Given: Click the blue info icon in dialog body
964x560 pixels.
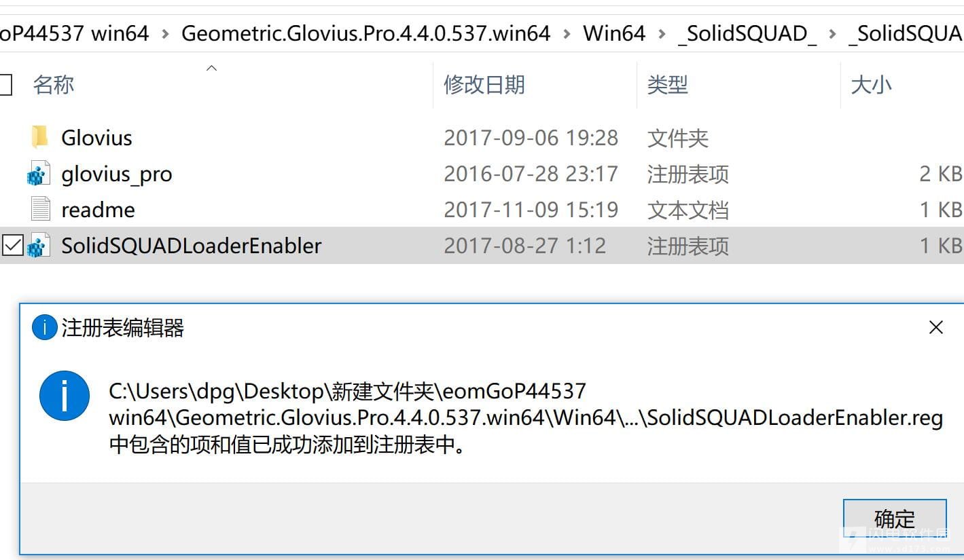Looking at the screenshot, I should tap(65, 396).
